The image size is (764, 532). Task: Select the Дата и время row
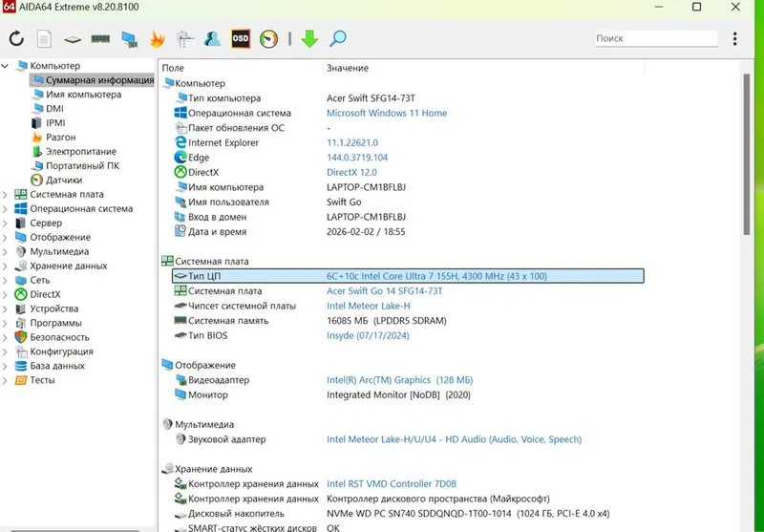pyautogui.click(x=409, y=232)
